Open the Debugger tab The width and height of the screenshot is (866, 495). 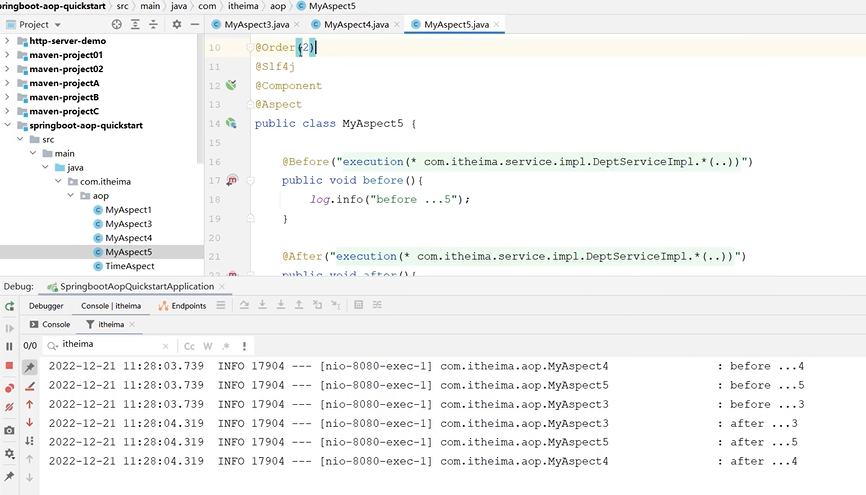(x=46, y=306)
